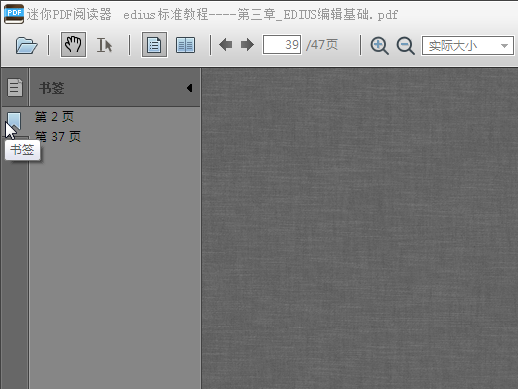This screenshot has height=389, width=518.
Task: Open a PDF file with folder icon
Action: (26, 45)
